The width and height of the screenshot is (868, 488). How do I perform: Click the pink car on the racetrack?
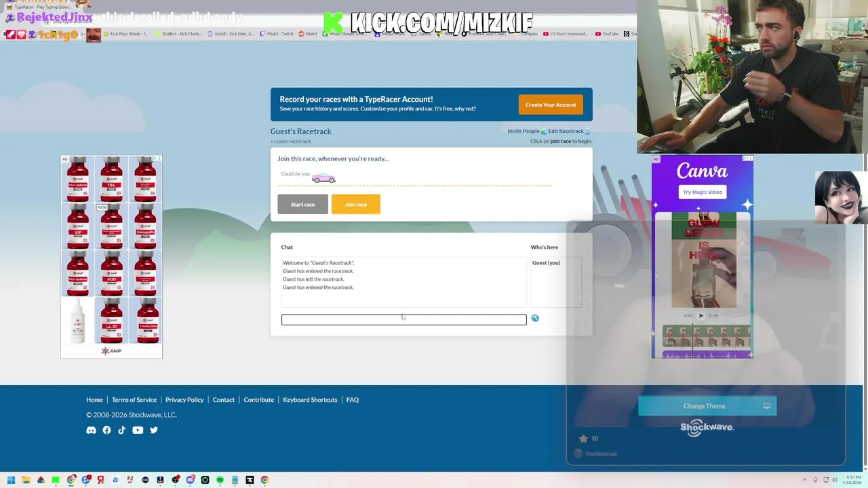click(323, 178)
